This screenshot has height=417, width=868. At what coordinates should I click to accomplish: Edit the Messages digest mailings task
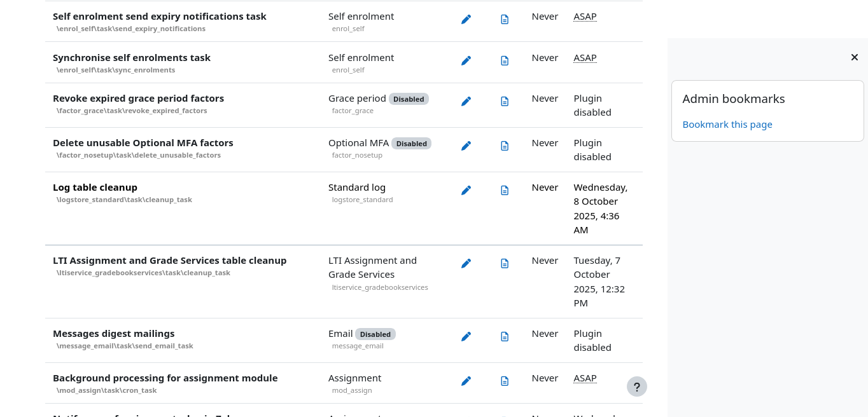click(x=466, y=336)
